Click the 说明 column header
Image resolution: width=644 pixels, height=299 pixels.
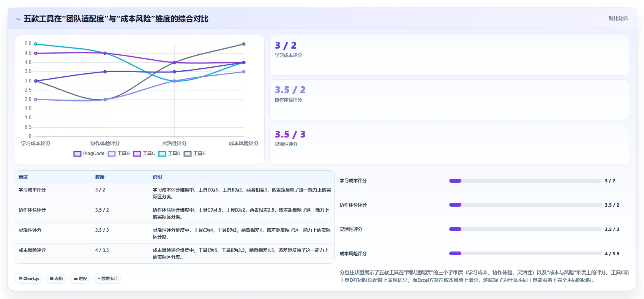click(157, 177)
